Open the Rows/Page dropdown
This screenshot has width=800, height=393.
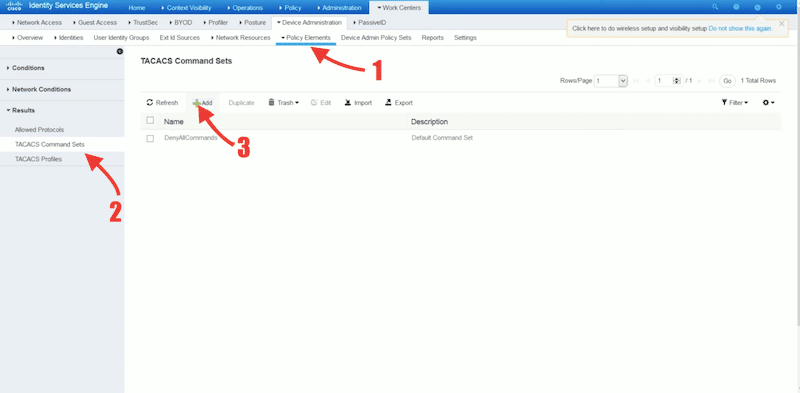coord(611,81)
